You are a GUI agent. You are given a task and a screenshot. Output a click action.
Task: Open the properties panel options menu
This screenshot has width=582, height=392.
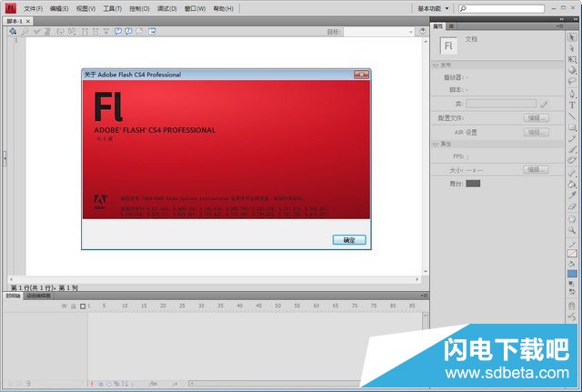click(560, 26)
